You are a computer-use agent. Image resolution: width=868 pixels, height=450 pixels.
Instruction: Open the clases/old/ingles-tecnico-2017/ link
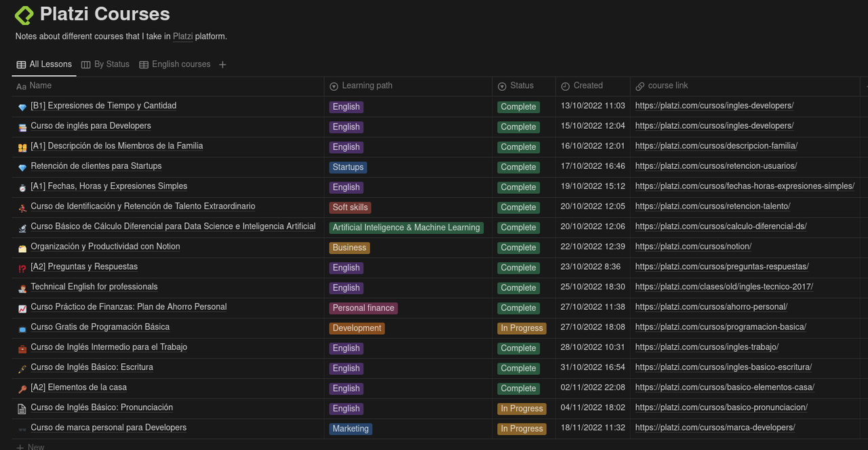pos(724,287)
